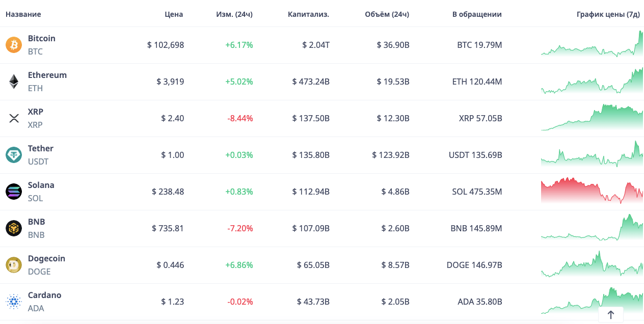644x324 pixels.
Task: Click the BTC ticker under Bitcoin
Action: point(35,51)
